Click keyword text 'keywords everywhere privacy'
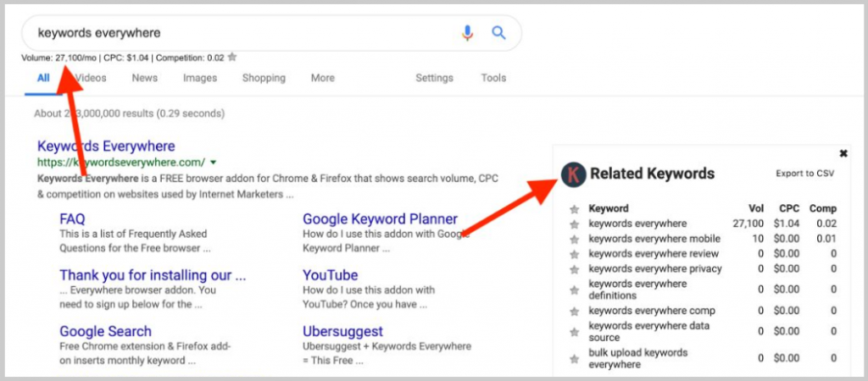The width and height of the screenshot is (868, 381). pyautogui.click(x=655, y=268)
